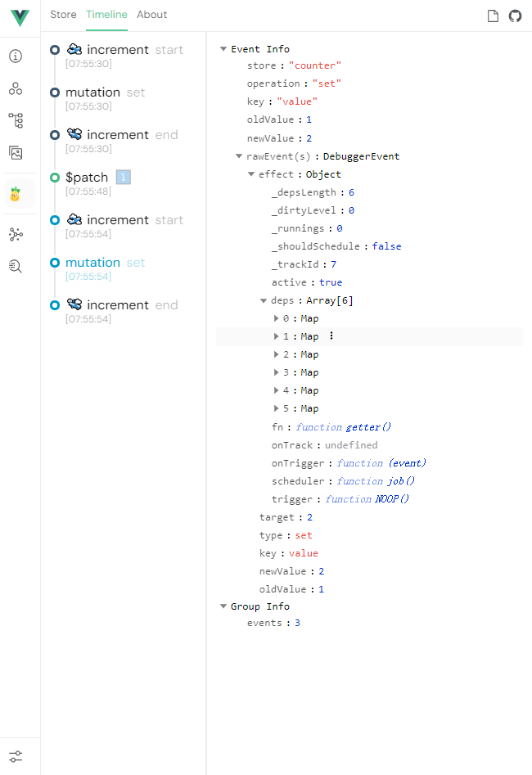The height and width of the screenshot is (775, 532).
Task: Switch to the About tab
Action: [151, 15]
